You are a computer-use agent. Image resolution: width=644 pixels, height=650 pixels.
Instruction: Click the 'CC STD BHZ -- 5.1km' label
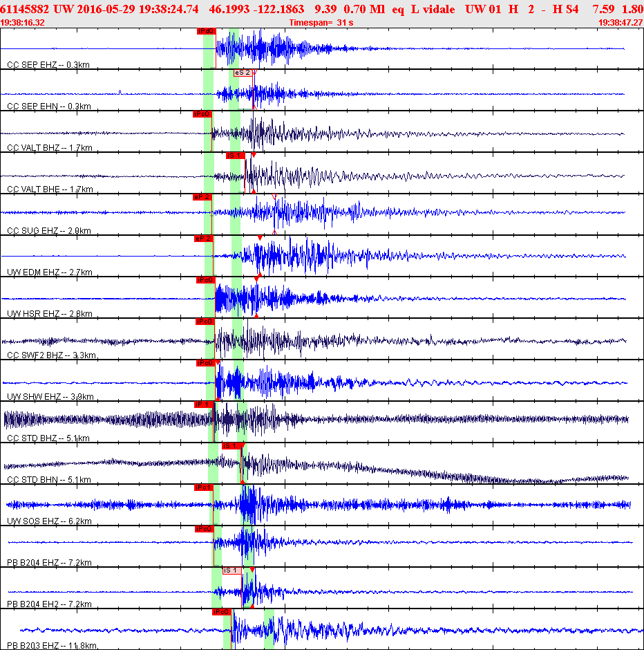click(48, 438)
